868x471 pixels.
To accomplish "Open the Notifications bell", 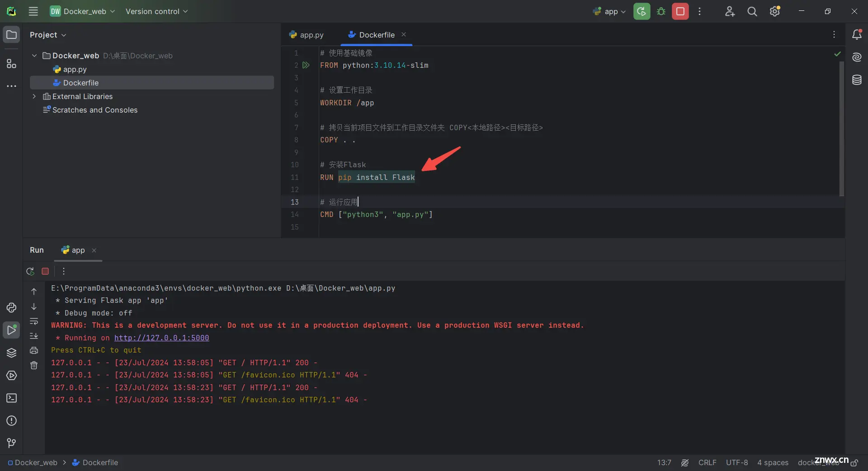I will coord(857,34).
